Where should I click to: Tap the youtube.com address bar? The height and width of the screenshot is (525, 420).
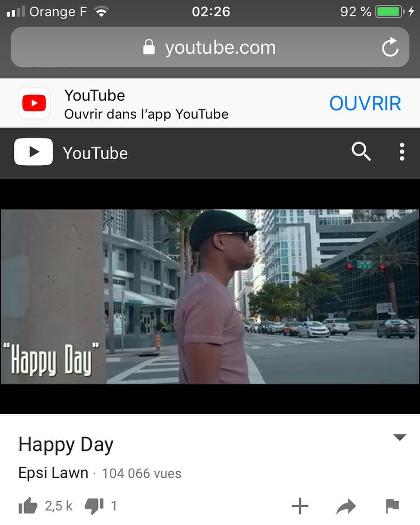point(210,47)
